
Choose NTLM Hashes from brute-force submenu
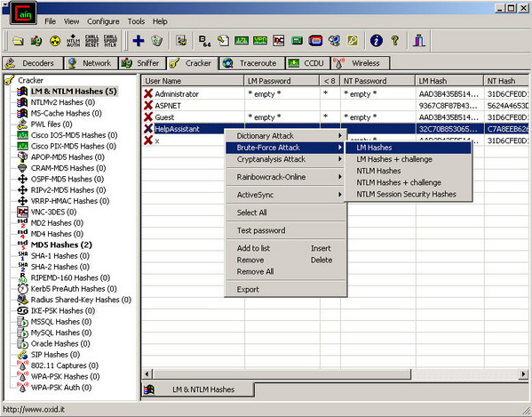tap(378, 171)
